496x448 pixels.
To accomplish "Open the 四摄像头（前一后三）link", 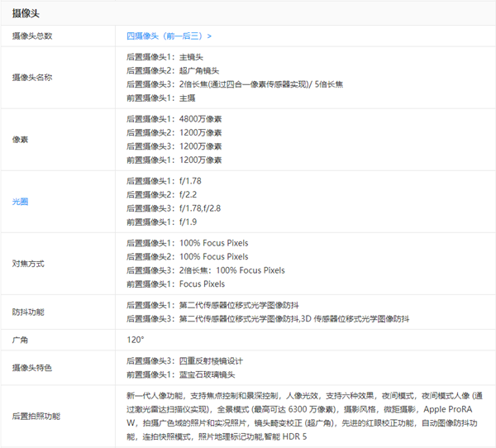I will (169, 36).
